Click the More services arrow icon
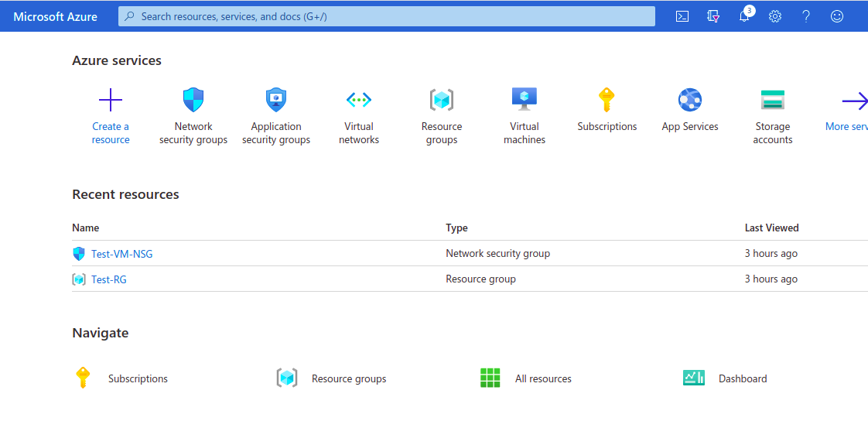The image size is (868, 421). (x=855, y=101)
